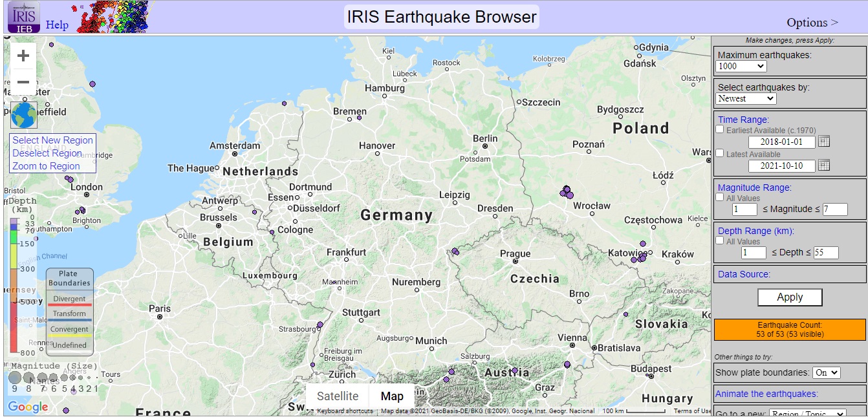Click earthquake marker near Wrocław cluster
Viewport: 868px width, 417px height.
coord(567,191)
